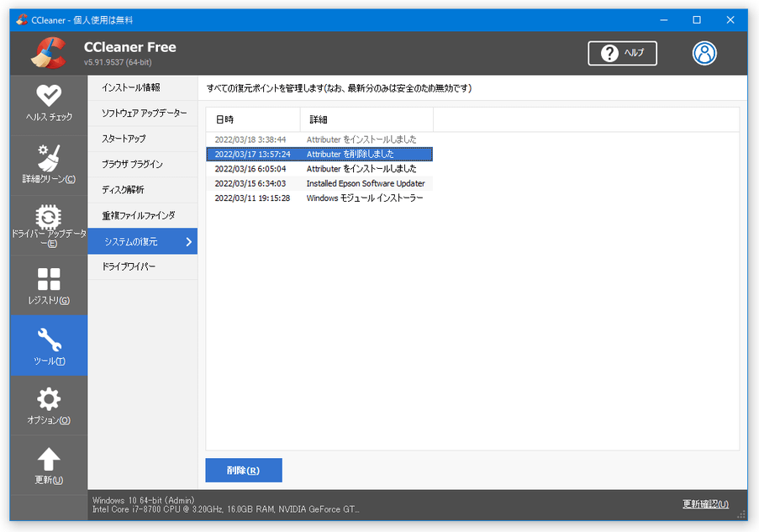Click the check for updates (更新確認) link
This screenshot has width=759, height=532.
point(705,504)
